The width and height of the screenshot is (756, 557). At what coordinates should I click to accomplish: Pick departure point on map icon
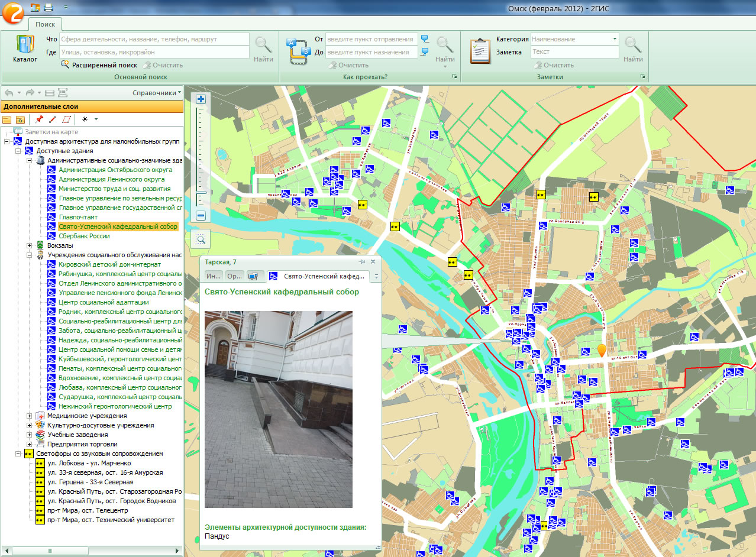tap(425, 39)
